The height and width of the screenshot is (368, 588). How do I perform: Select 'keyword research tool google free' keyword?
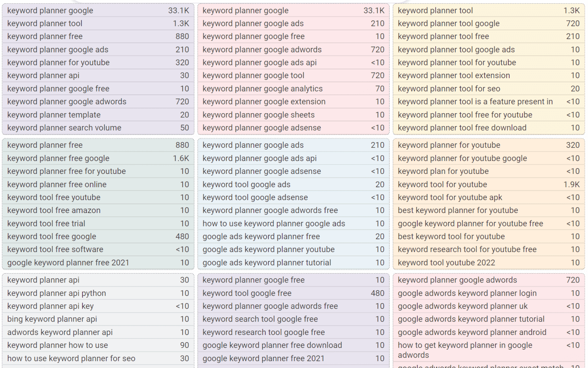264,332
